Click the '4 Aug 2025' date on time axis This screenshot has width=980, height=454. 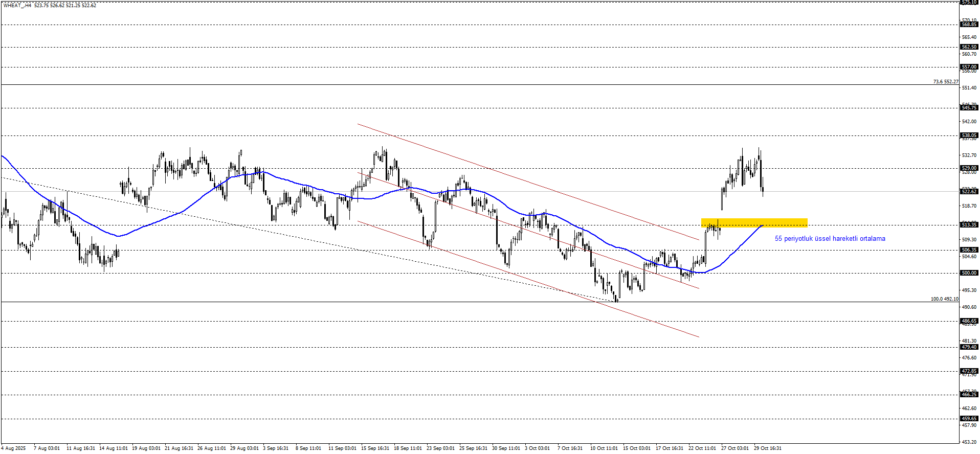[x=13, y=448]
